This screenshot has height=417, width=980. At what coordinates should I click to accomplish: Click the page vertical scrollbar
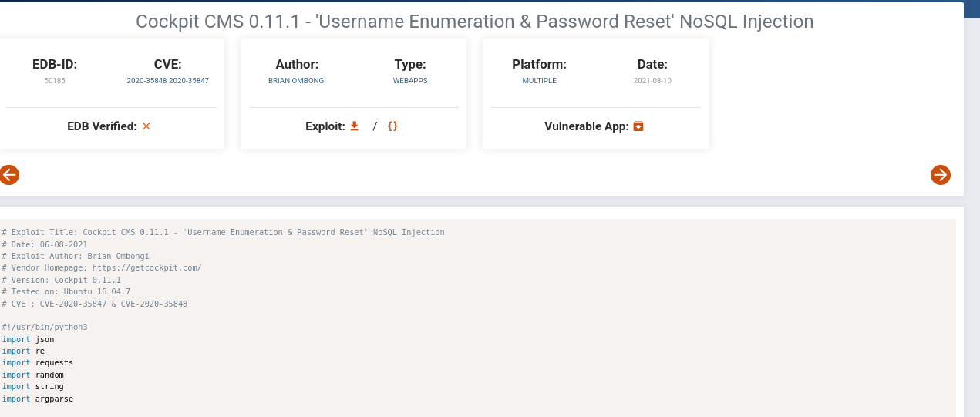972,208
